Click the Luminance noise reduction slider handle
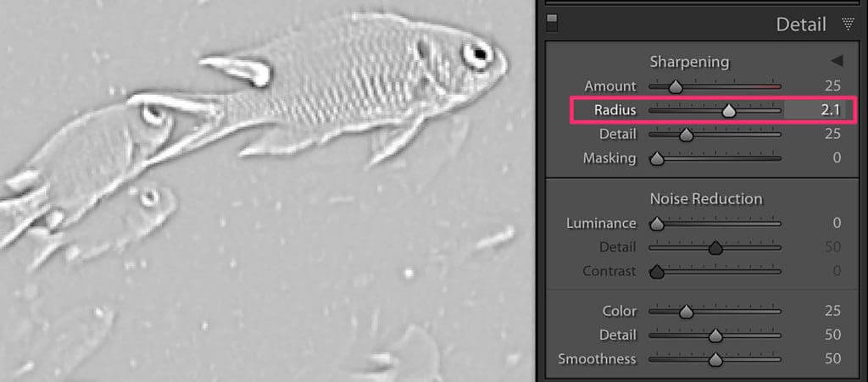Image resolution: width=868 pixels, height=382 pixels. 657,224
